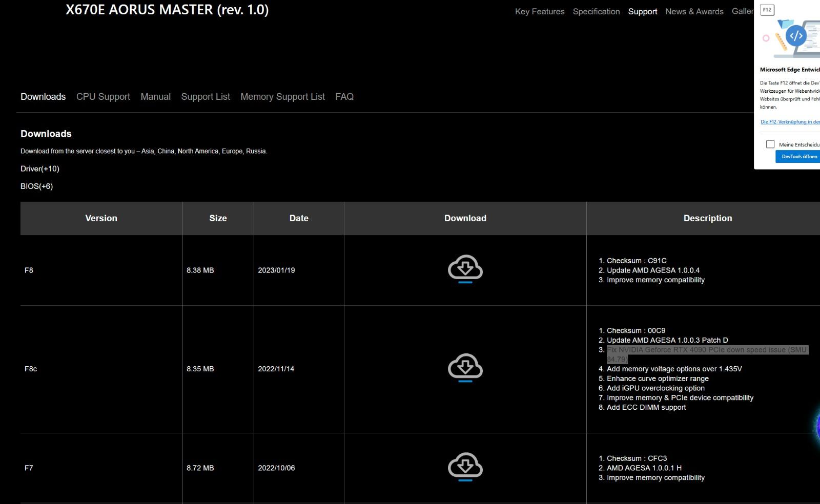Click Add memory voltage options line
The image size is (820, 504).
click(674, 369)
